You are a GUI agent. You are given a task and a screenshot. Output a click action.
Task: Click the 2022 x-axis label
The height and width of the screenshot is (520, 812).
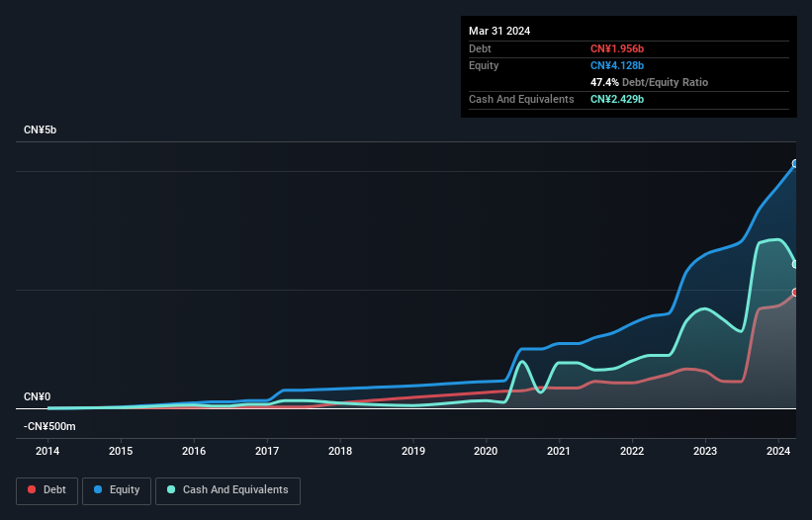tap(632, 451)
